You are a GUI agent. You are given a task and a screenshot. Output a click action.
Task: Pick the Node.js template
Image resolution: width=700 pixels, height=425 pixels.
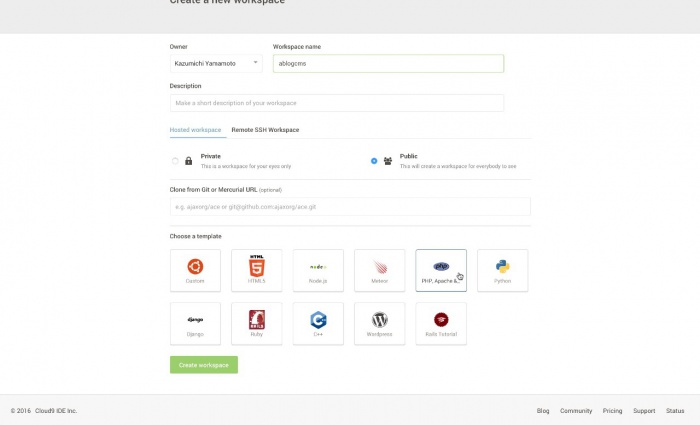click(318, 270)
